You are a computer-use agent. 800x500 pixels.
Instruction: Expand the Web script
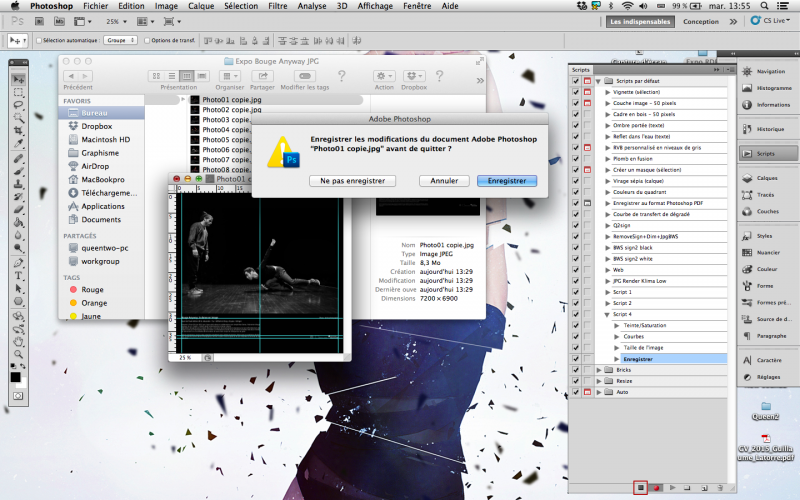(x=607, y=270)
